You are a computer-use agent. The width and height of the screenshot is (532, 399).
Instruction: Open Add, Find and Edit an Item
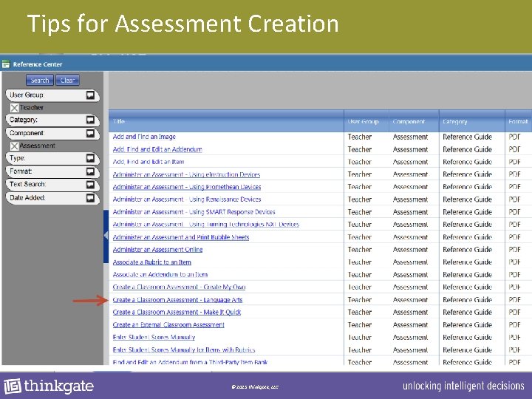click(x=149, y=162)
